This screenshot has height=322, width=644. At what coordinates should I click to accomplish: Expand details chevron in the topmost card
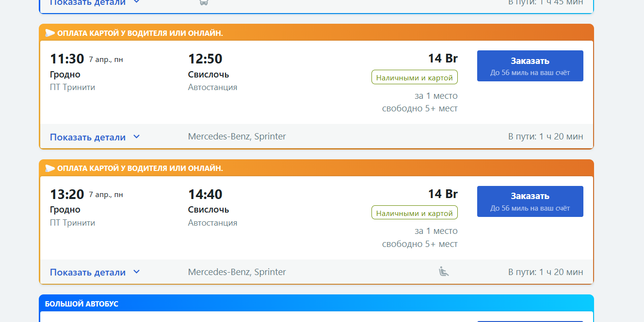coord(137,2)
